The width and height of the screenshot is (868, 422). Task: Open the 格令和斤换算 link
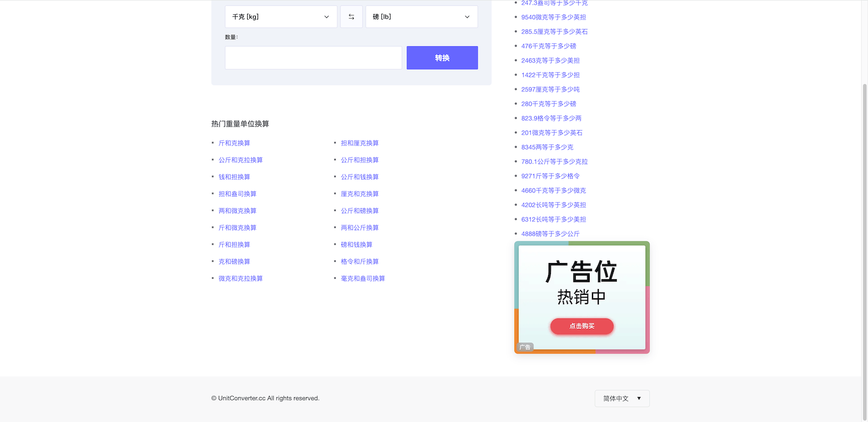[x=360, y=262]
